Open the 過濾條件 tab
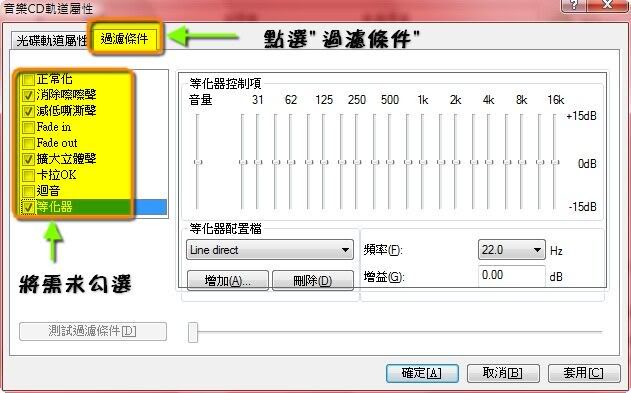The image size is (631, 393). point(124,39)
